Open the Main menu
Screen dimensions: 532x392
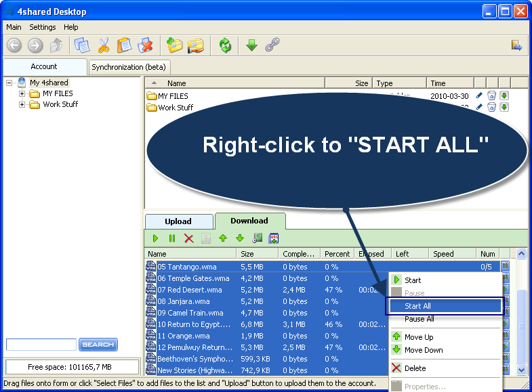[x=14, y=27]
